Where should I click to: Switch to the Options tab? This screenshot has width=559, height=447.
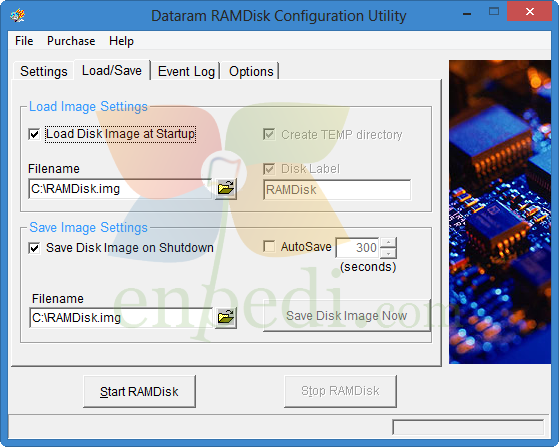pos(251,71)
